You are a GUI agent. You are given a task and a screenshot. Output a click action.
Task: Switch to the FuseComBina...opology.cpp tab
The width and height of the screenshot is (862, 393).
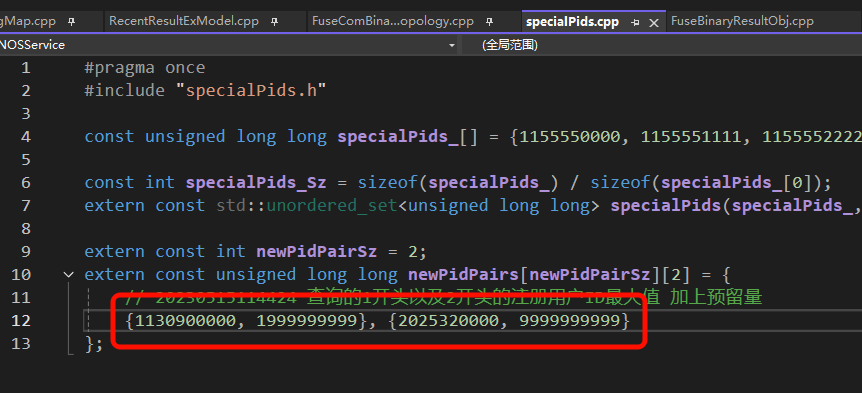393,21
